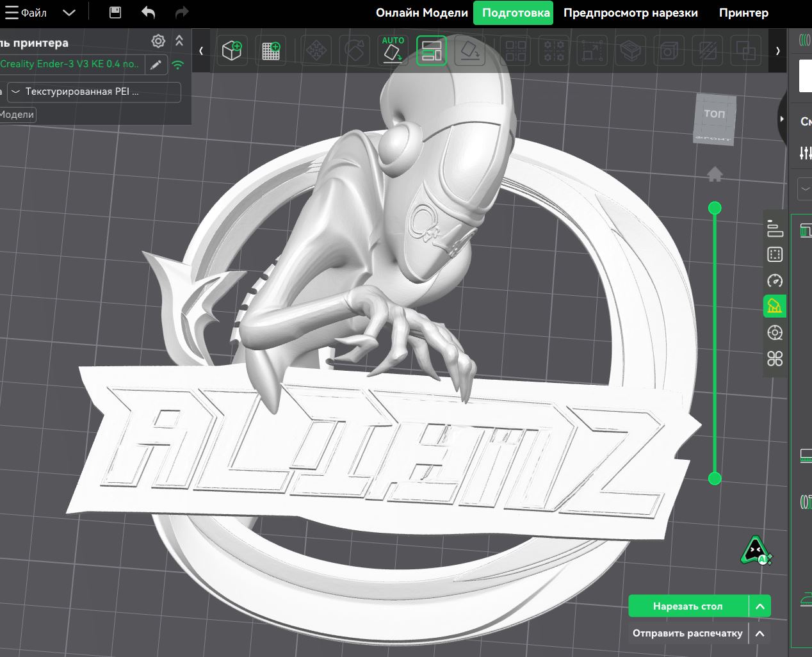The image size is (812, 657).
Task: Open the Файл dropdown arrow
Action: pyautogui.click(x=69, y=12)
